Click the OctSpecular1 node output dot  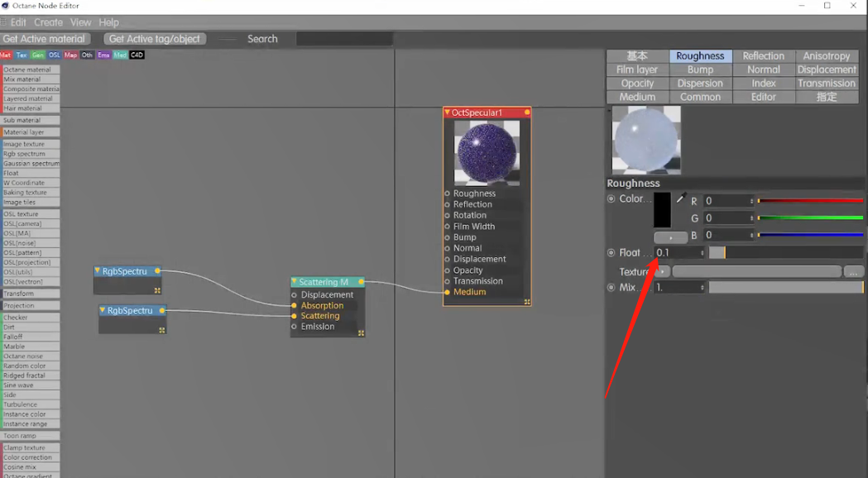pyautogui.click(x=527, y=112)
